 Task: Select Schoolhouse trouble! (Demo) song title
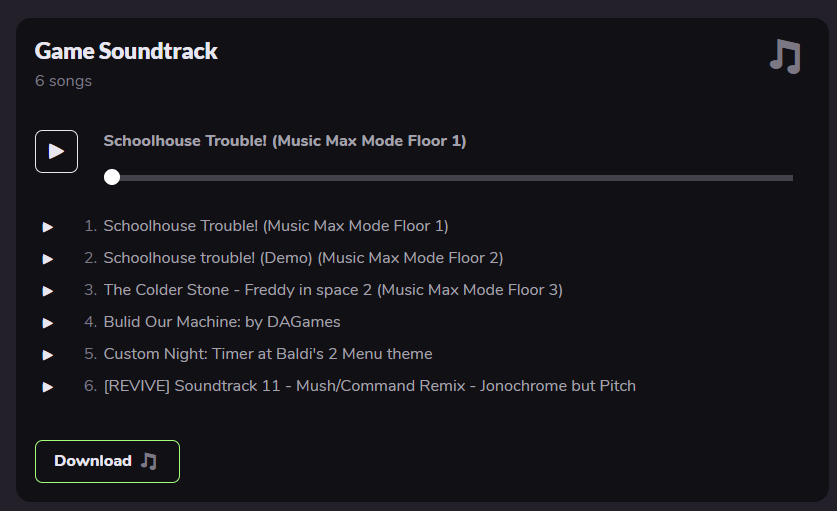click(303, 258)
